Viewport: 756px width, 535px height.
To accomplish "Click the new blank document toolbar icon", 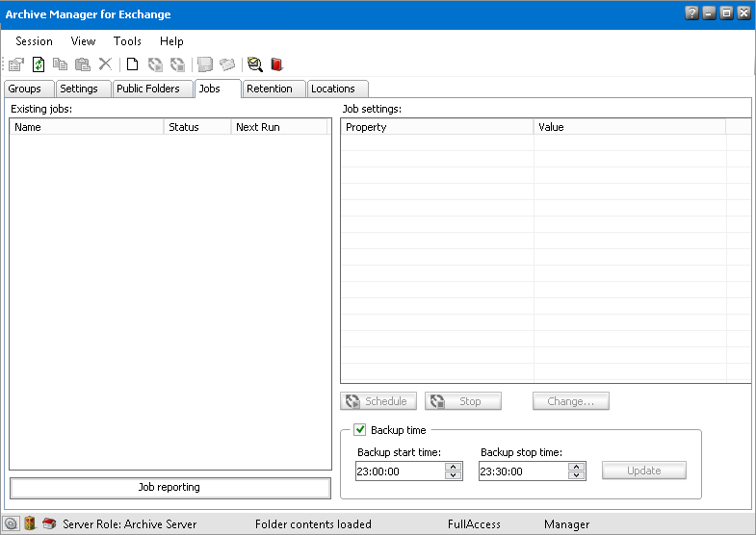I will pyautogui.click(x=133, y=64).
